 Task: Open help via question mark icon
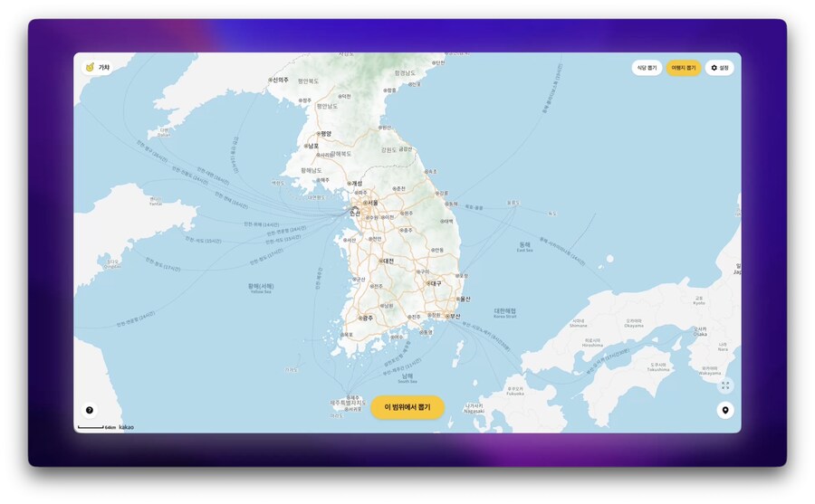click(x=90, y=410)
